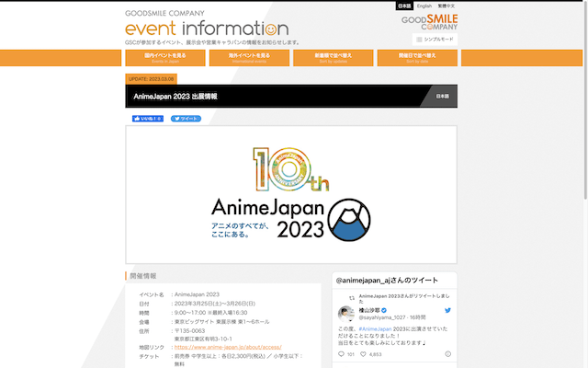Click the tweet author's avatar
Viewport: 588px width, 368px height.
point(346,314)
